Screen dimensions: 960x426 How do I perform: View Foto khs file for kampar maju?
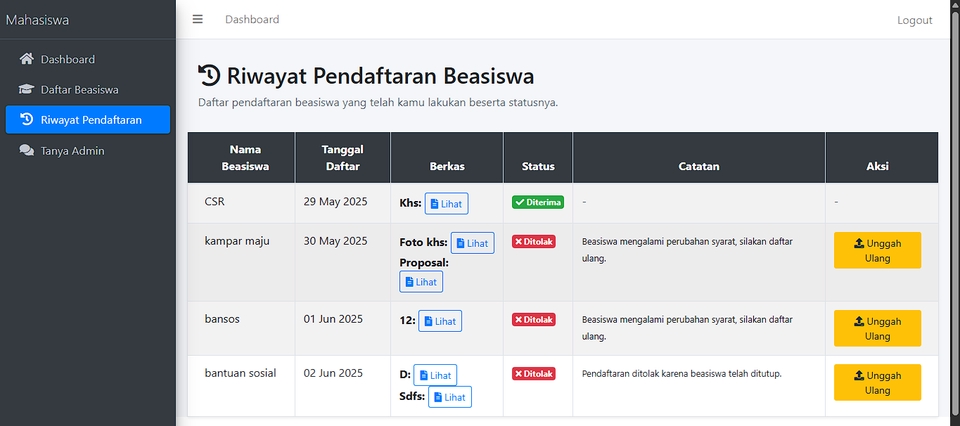[x=472, y=243]
